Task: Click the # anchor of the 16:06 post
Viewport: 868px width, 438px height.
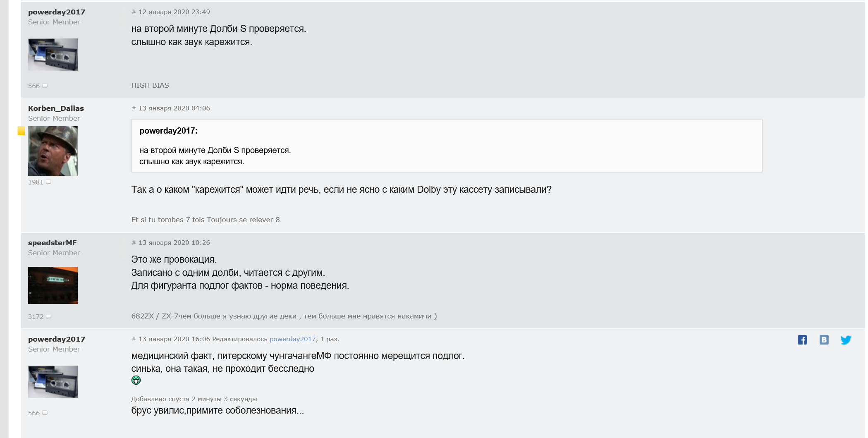Action: point(134,339)
